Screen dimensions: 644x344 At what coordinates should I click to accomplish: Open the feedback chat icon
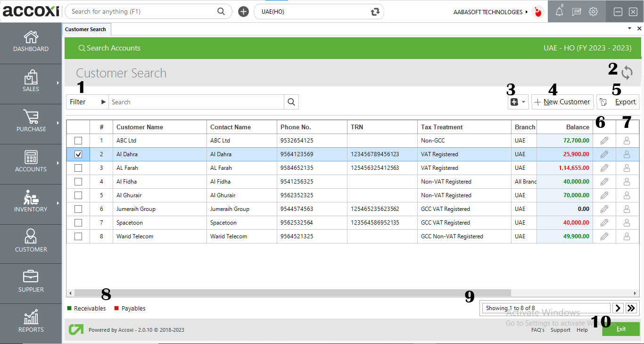pos(576,11)
